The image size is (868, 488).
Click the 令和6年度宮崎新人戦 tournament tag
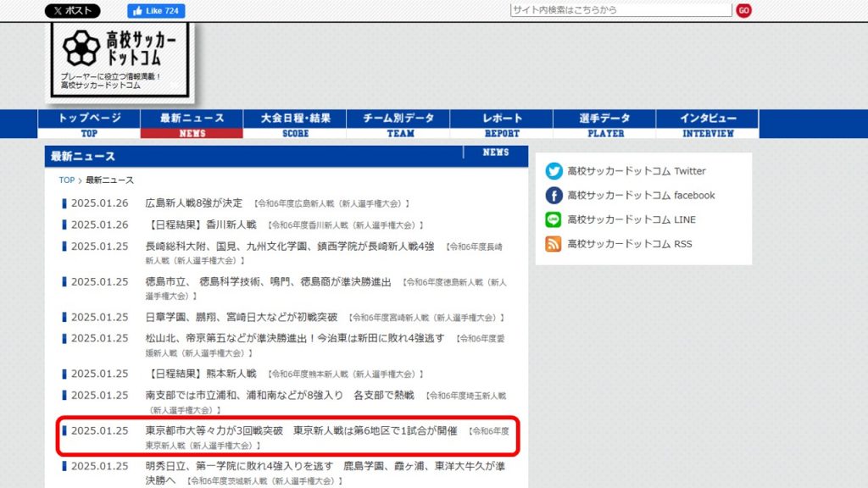[426, 318]
